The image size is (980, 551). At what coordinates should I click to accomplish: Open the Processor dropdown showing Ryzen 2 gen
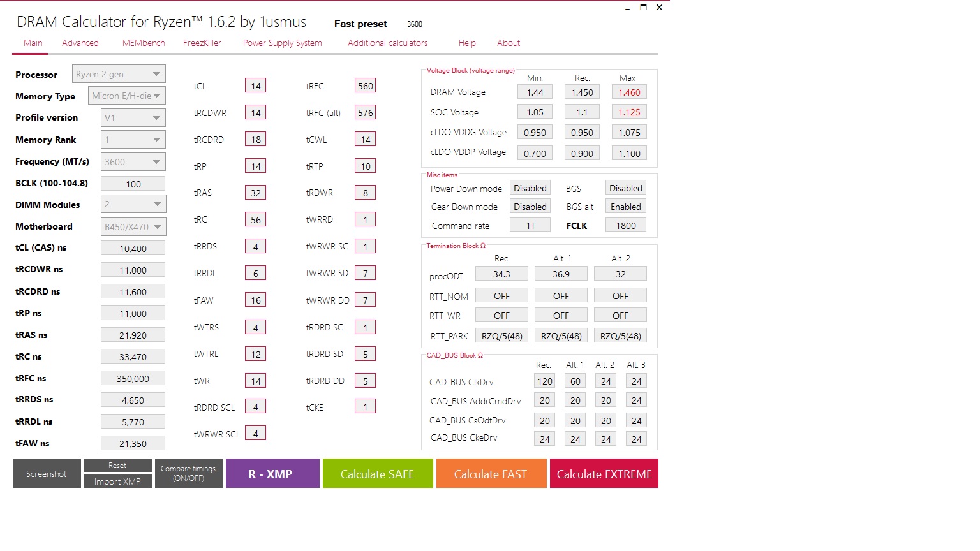pos(119,74)
